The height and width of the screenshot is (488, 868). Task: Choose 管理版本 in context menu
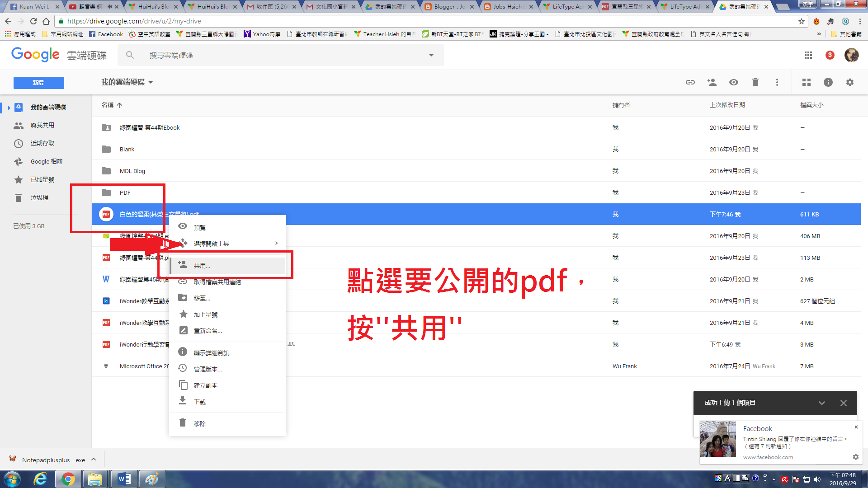(x=227, y=369)
